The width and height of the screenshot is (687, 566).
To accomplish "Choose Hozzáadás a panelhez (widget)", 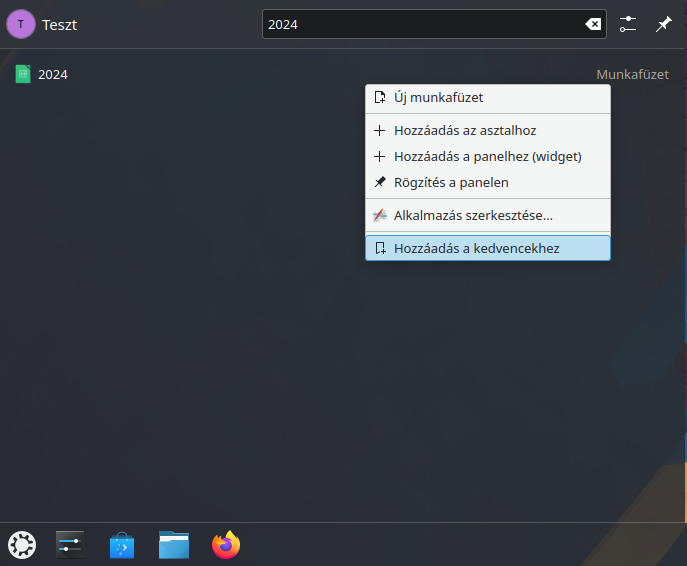I will coord(488,156).
